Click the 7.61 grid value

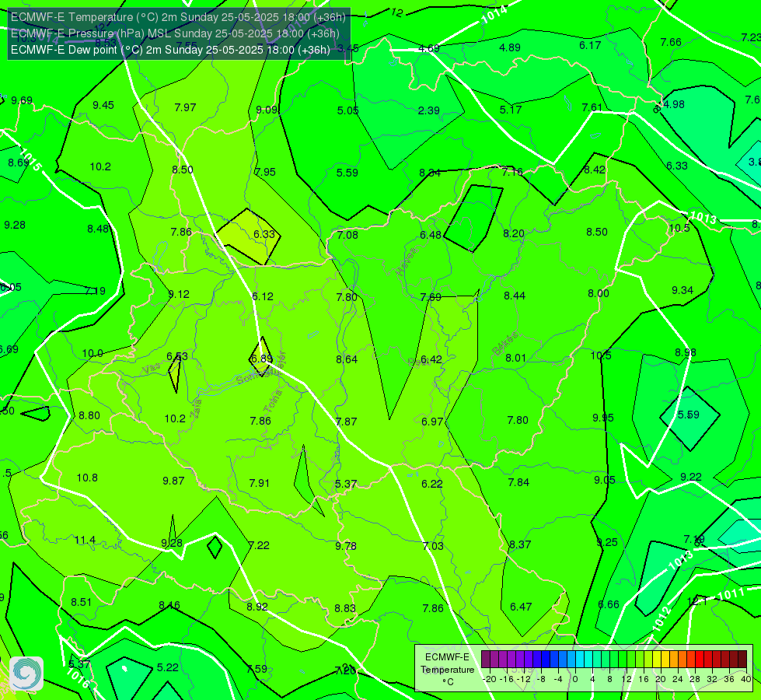click(x=592, y=107)
